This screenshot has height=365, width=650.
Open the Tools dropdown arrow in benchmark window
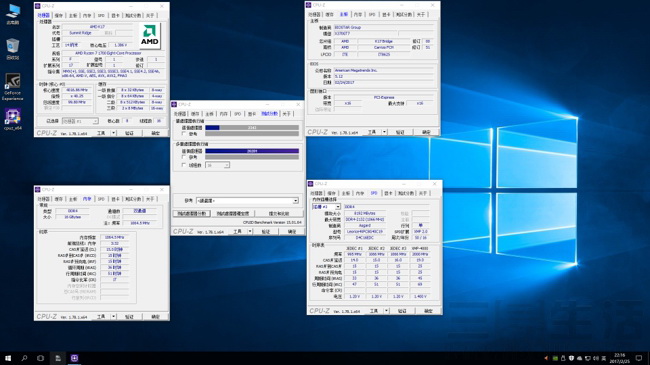tap(250, 231)
